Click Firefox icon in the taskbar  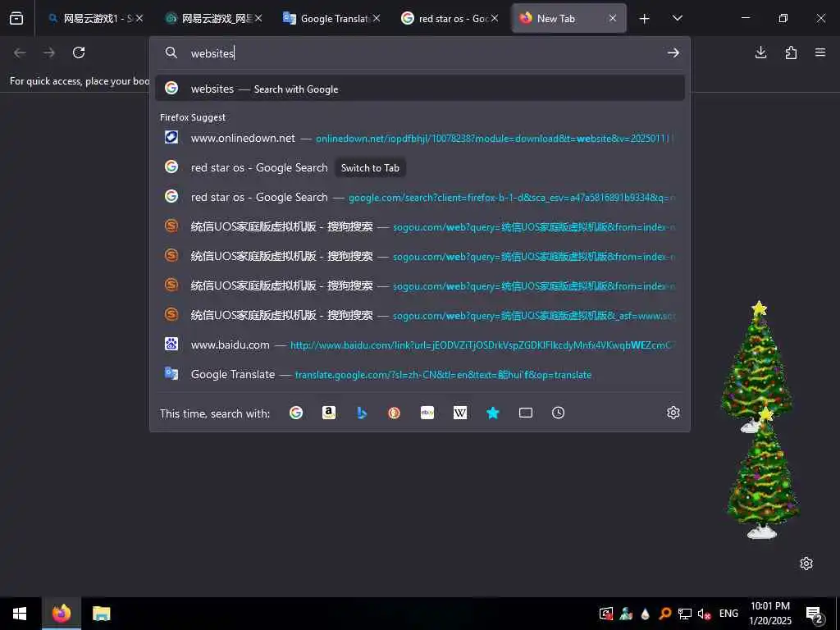pyautogui.click(x=61, y=614)
